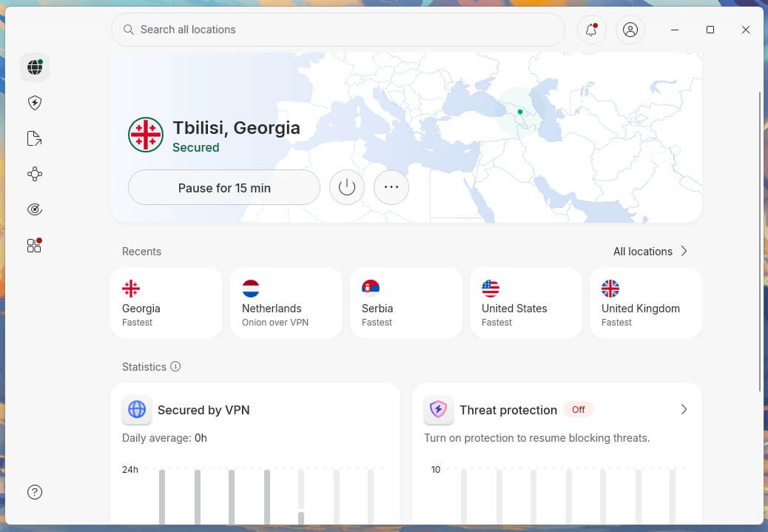Click the vertical scrollbar on right
Viewport: 768px width, 532px height.
(760, 241)
